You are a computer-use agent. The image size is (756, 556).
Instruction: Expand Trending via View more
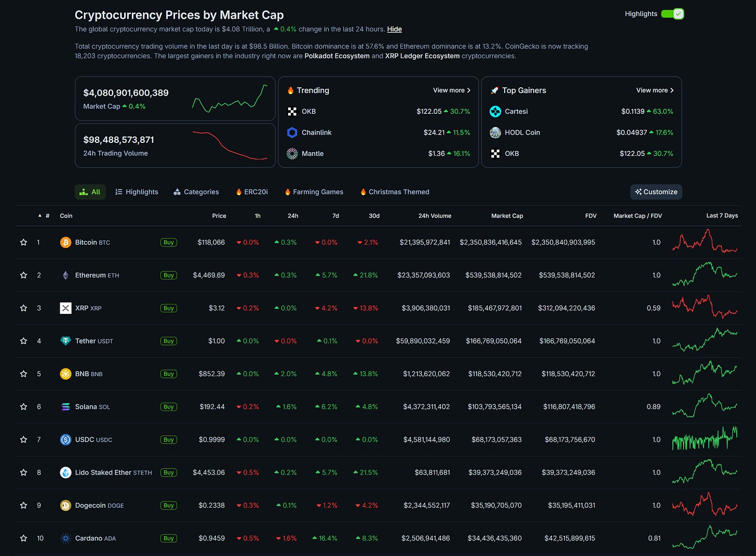pyautogui.click(x=452, y=90)
